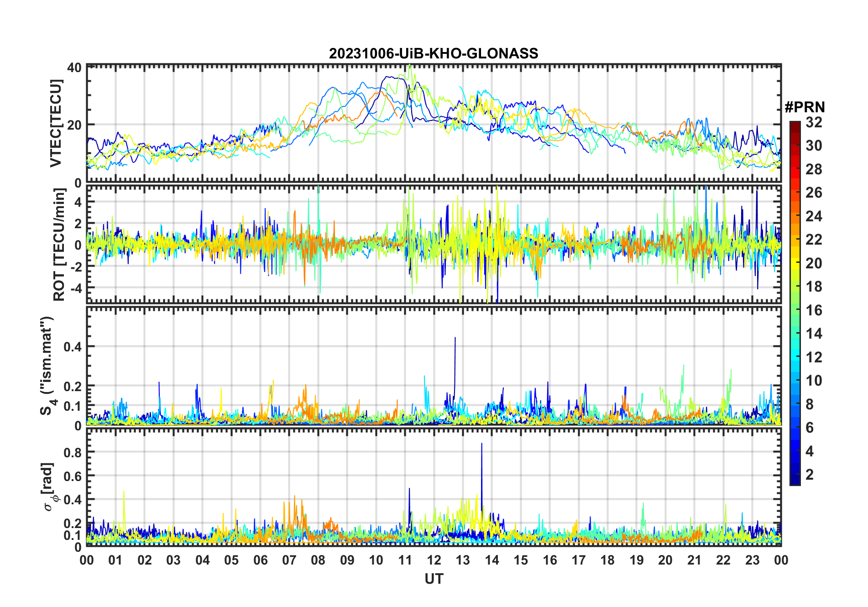The image size is (868, 607).
Task: Click the "13" hour tick on the UT axis
Action: (x=463, y=560)
